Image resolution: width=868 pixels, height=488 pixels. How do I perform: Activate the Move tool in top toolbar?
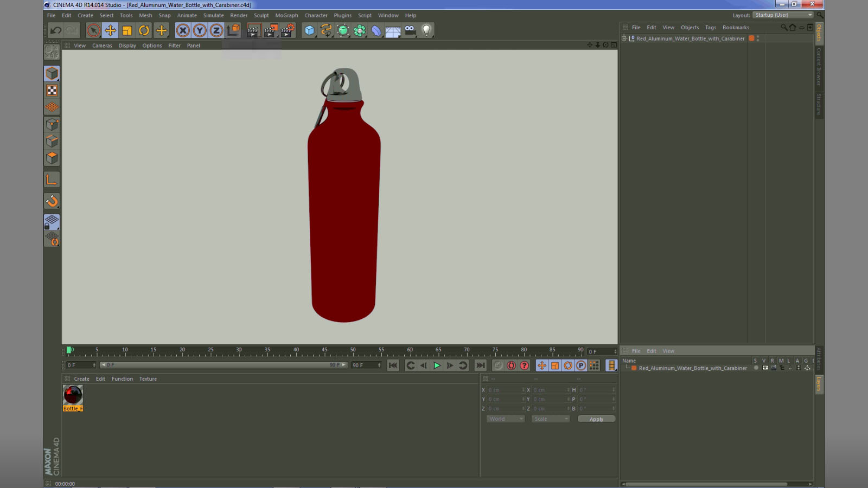110,30
